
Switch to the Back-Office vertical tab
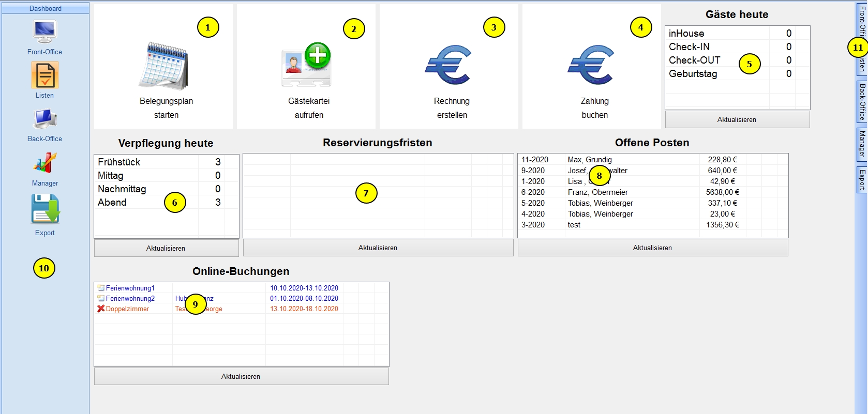(x=862, y=102)
